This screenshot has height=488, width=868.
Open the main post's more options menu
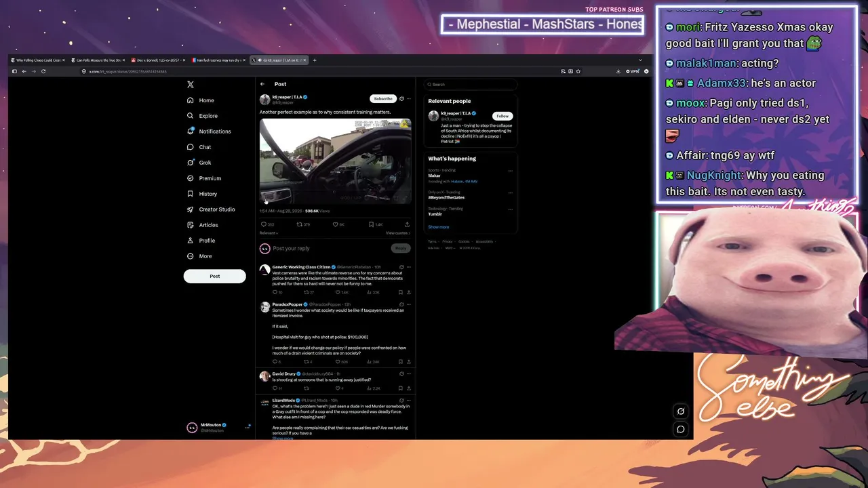coord(409,98)
